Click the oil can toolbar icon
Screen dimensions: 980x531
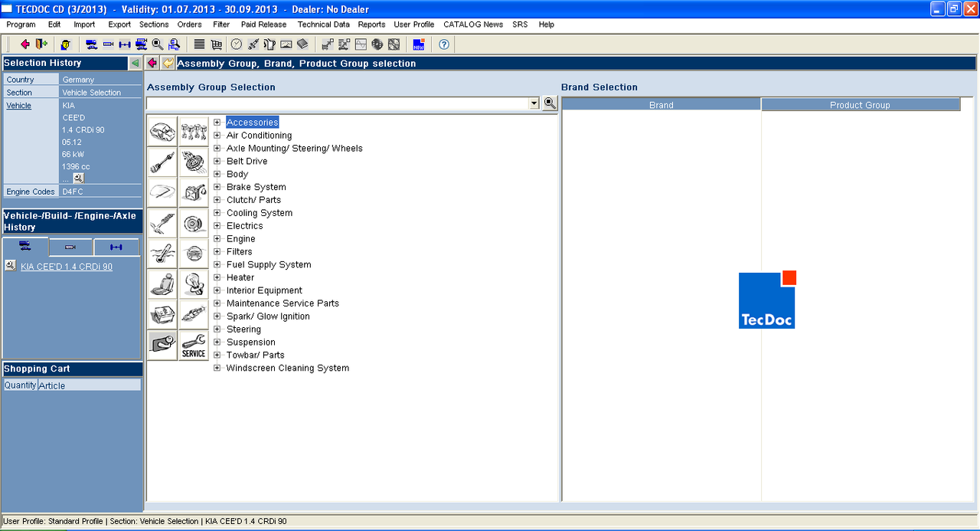(x=269, y=44)
